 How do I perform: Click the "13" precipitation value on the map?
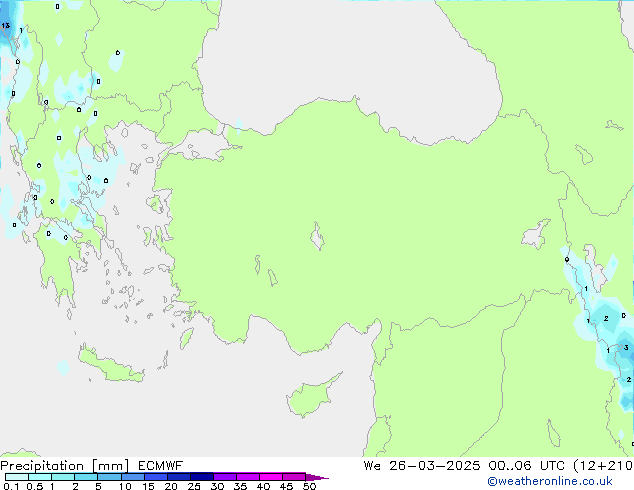pos(5,25)
